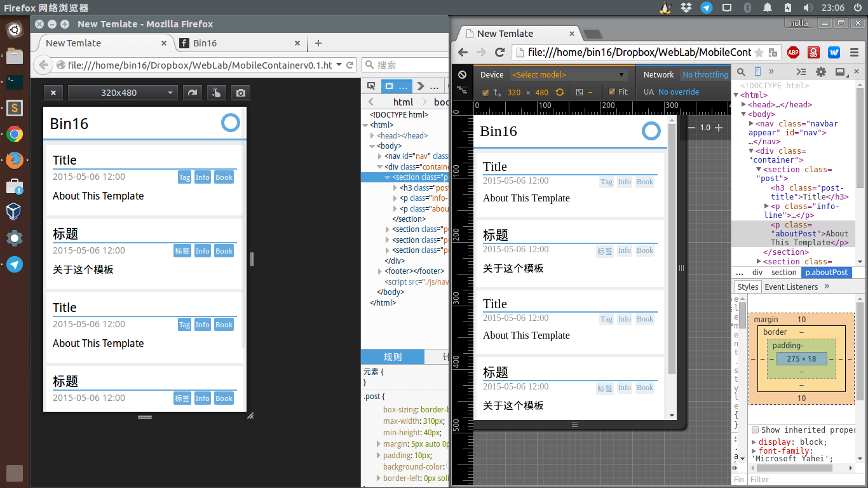The height and width of the screenshot is (488, 868).
Task: Click the Book button in first post
Action: click(x=224, y=177)
